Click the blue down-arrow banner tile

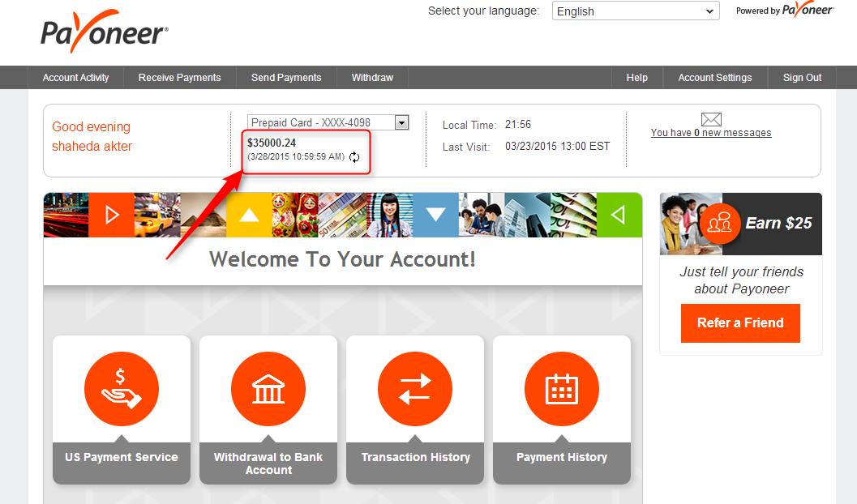(x=435, y=215)
